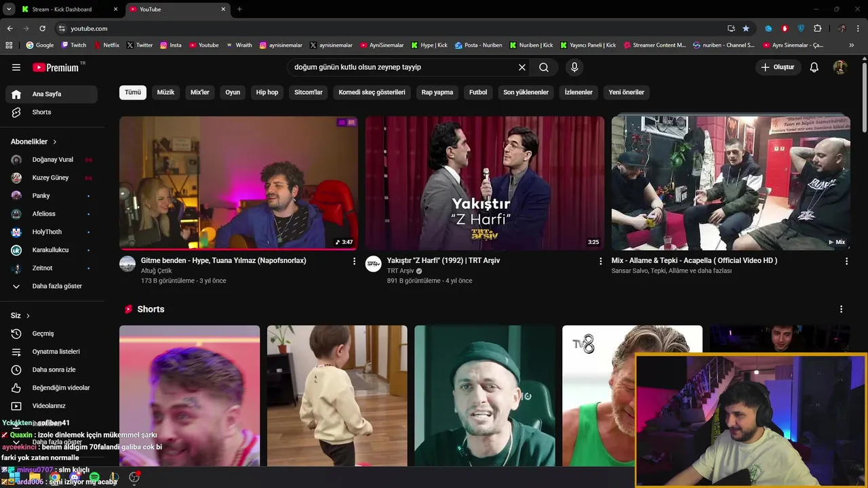Open Daha sonra izle list

coord(52,370)
